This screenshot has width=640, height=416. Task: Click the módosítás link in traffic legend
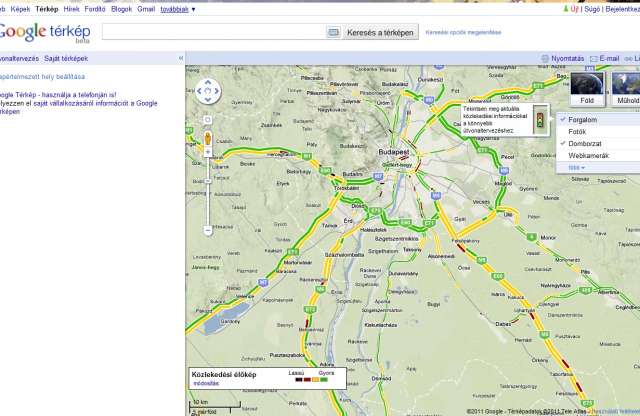206,383
